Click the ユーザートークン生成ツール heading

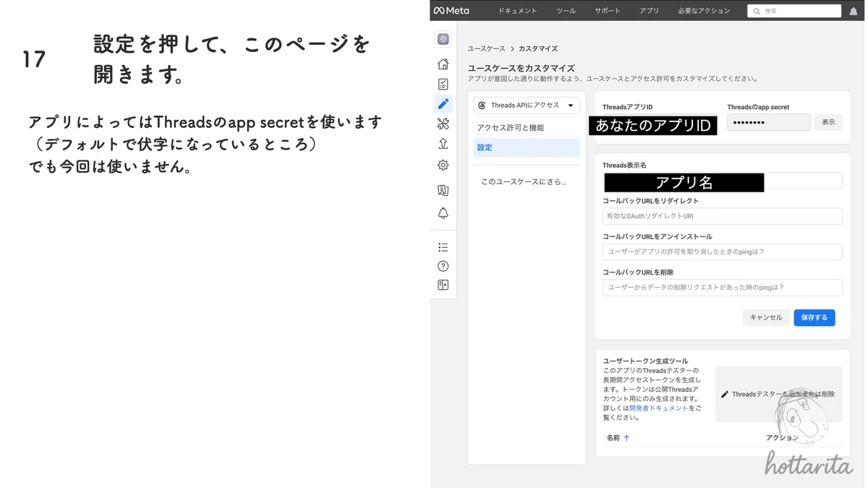pos(645,361)
